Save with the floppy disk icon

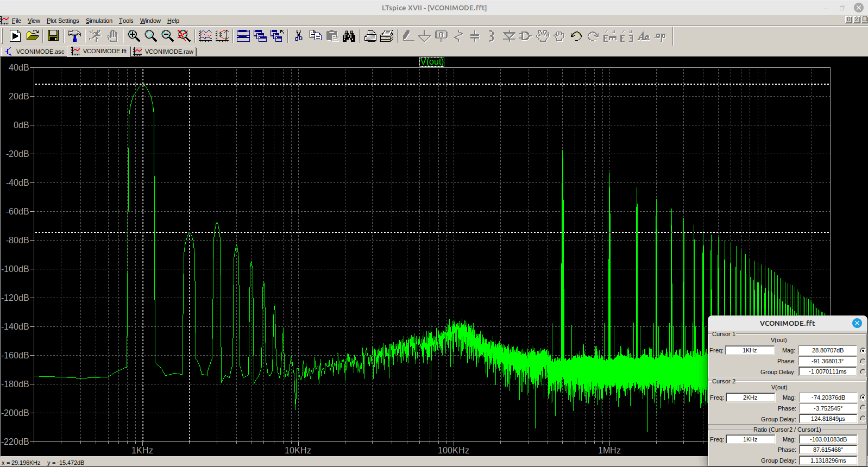(53, 36)
